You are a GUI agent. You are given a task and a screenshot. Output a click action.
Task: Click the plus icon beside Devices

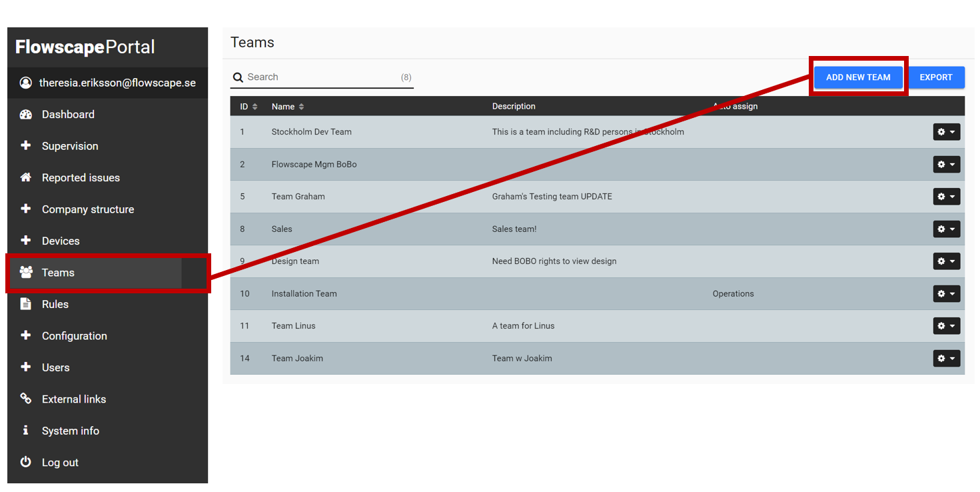point(26,241)
